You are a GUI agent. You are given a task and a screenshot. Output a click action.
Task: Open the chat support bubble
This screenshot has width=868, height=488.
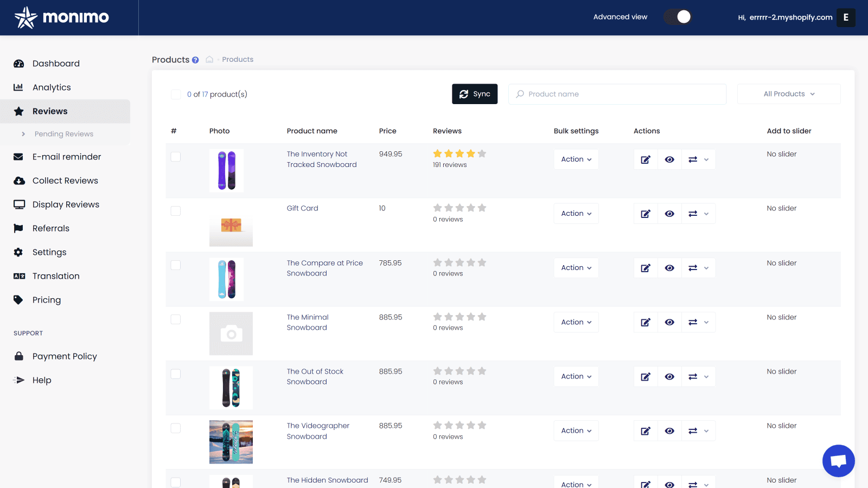point(838,460)
